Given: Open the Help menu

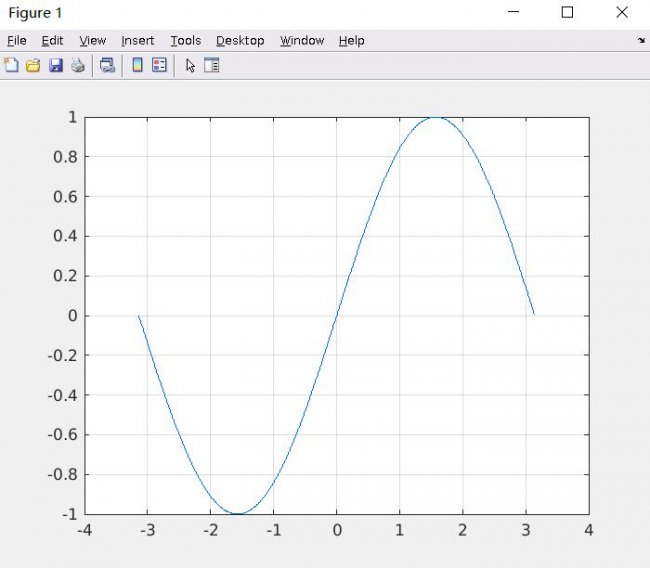Looking at the screenshot, I should [x=352, y=41].
